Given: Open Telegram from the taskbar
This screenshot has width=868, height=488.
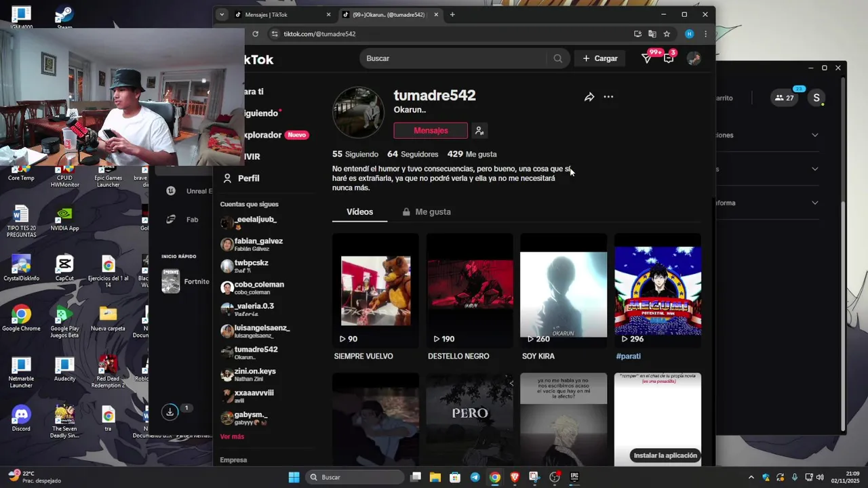Looking at the screenshot, I should click(475, 477).
